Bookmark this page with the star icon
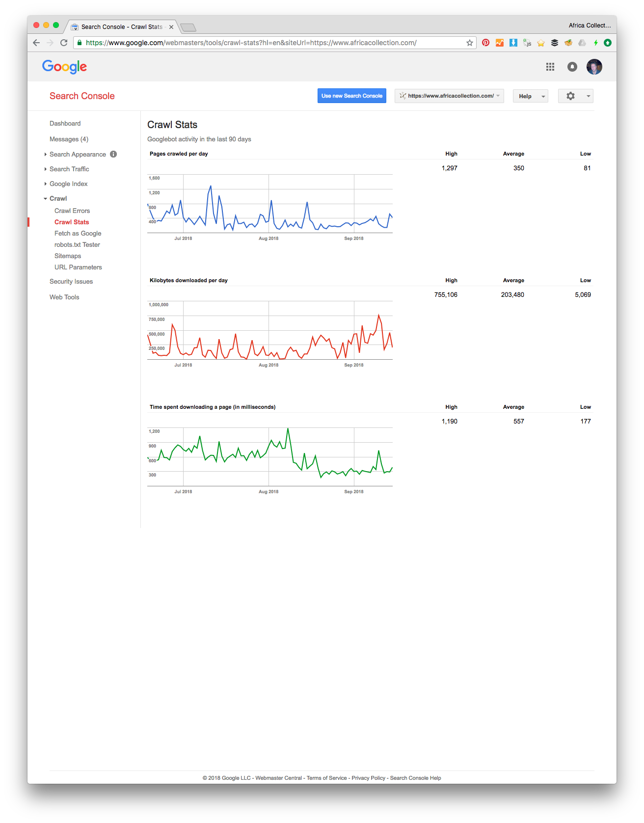This screenshot has height=823, width=644. 470,43
